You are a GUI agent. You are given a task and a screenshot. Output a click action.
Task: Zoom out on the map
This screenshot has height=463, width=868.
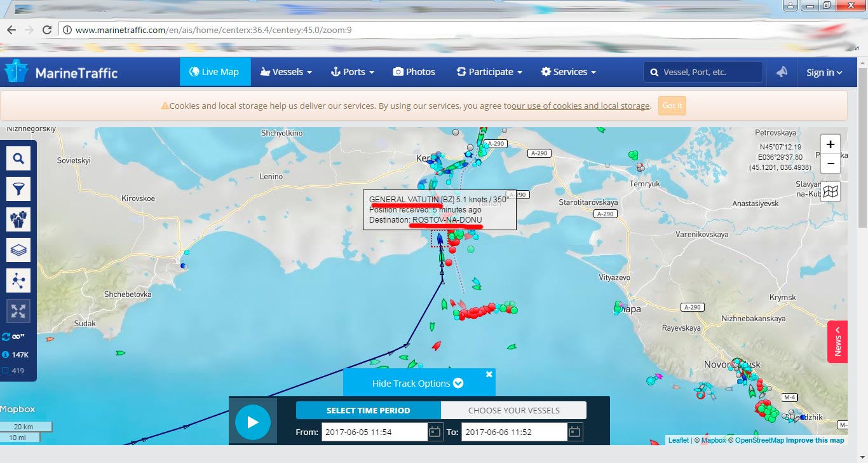pyautogui.click(x=831, y=163)
